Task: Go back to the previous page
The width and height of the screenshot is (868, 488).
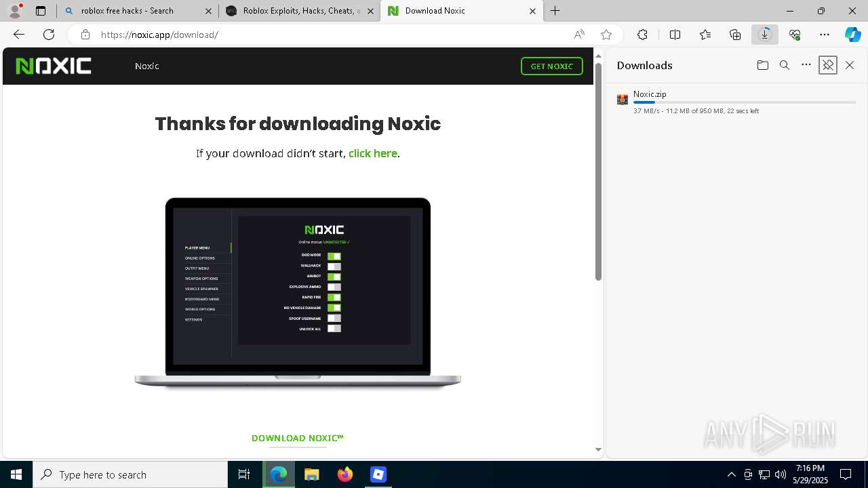Action: coord(19,35)
